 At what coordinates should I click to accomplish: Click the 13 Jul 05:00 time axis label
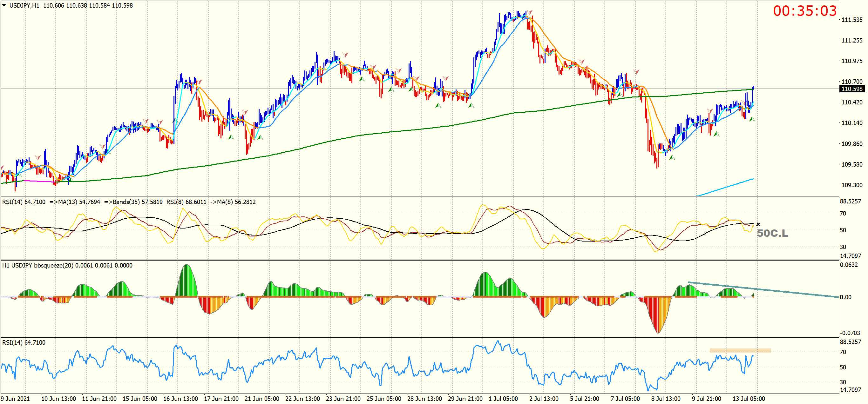(x=749, y=399)
